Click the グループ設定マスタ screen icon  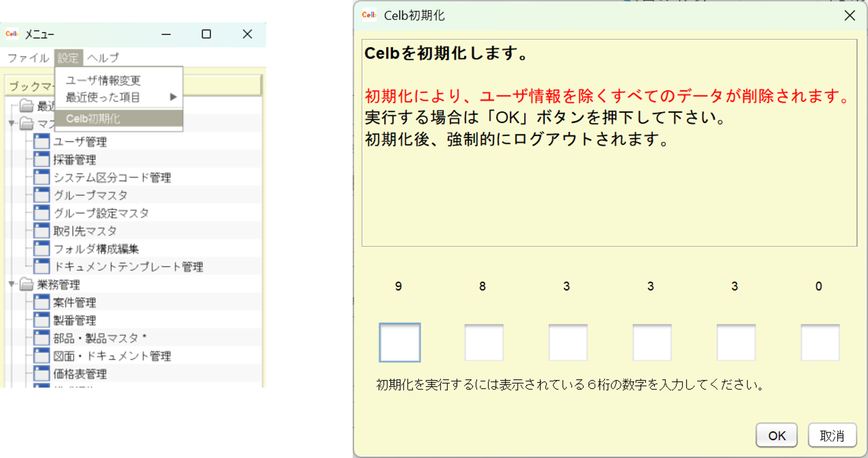42,213
